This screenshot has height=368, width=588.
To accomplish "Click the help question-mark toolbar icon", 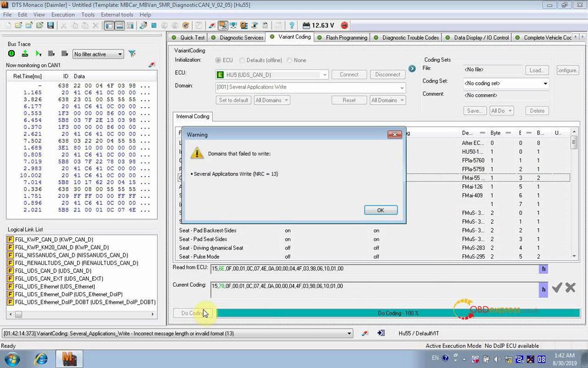I will click(x=292, y=25).
